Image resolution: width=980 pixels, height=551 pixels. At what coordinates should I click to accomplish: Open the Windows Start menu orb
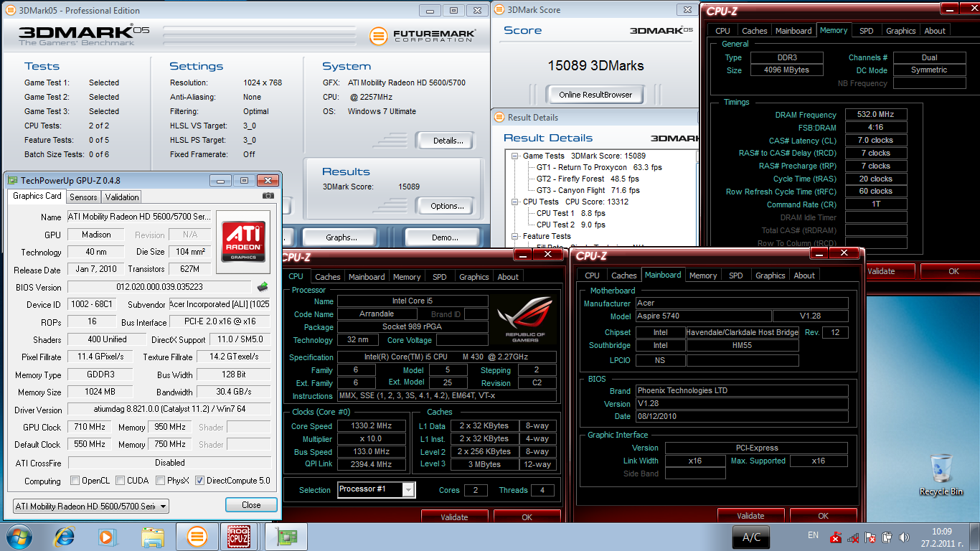click(x=18, y=536)
